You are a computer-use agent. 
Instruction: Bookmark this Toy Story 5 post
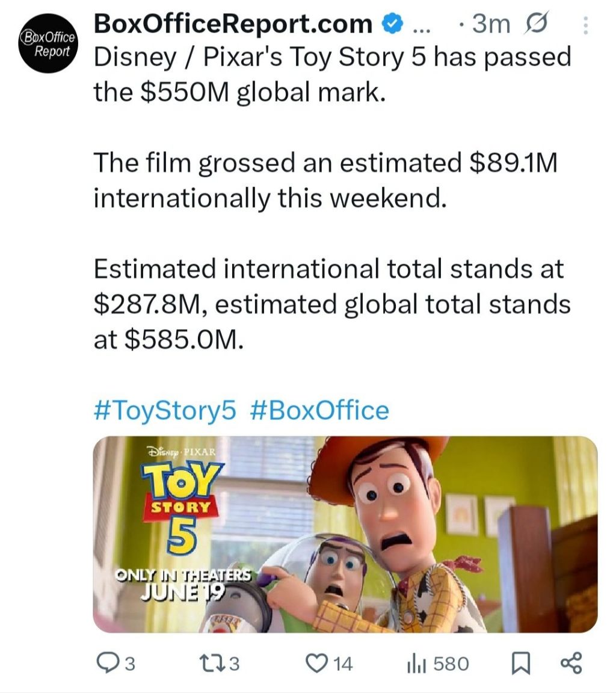coord(521,664)
